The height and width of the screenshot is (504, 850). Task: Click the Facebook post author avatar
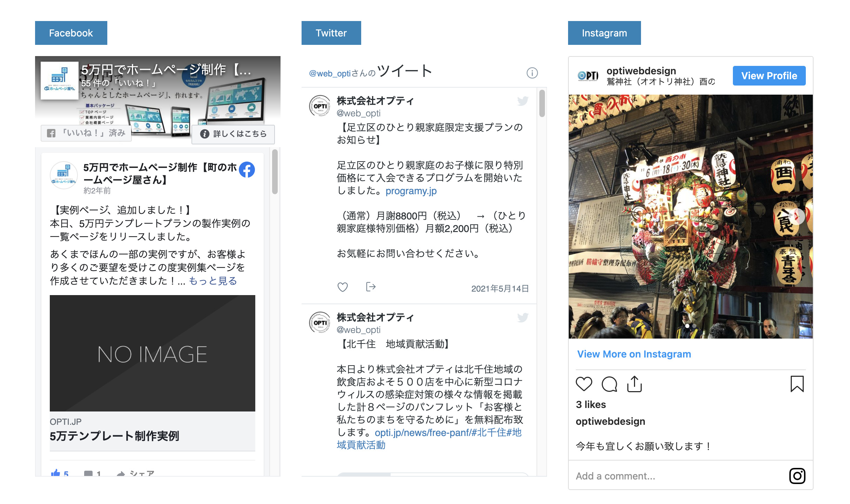[63, 175]
